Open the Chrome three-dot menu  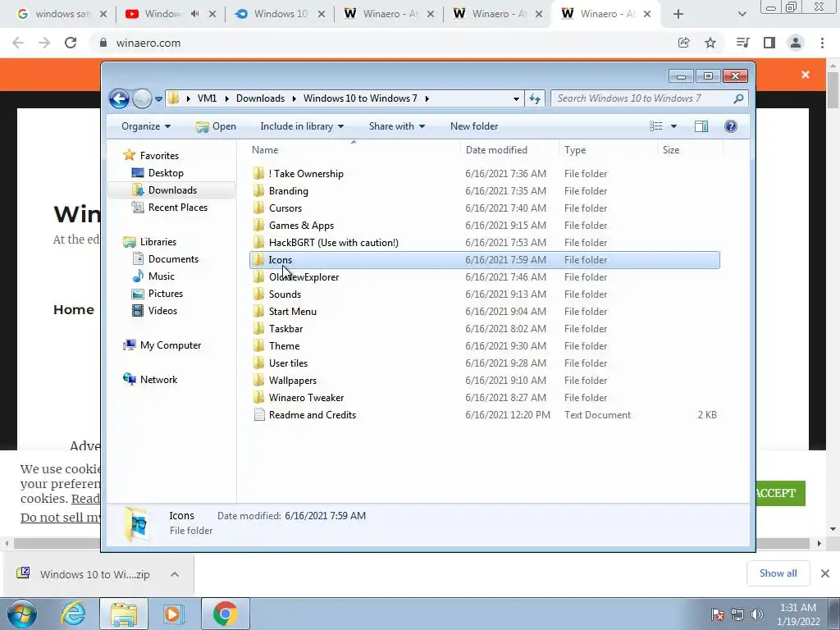[822, 43]
